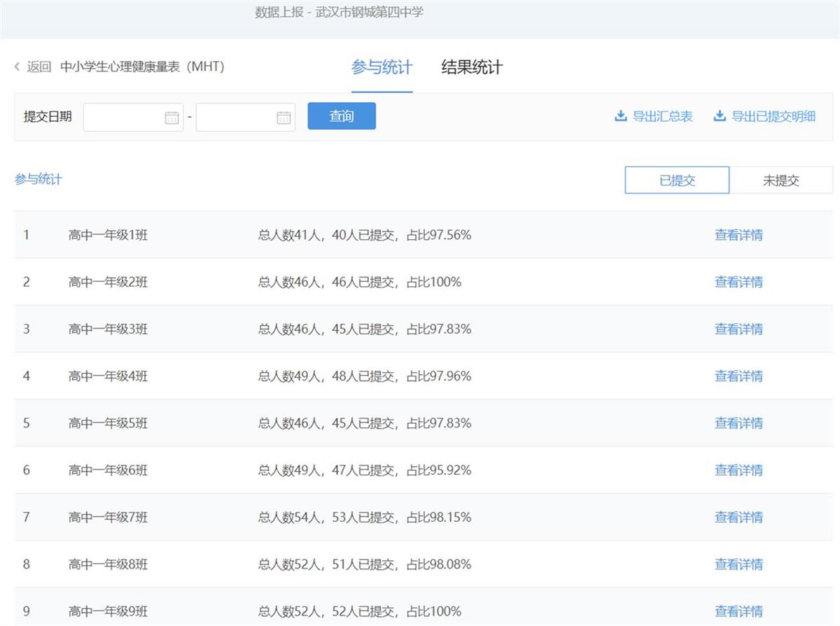840x626 pixels.
Task: View details for 高中一年级2班
Action: coord(738,283)
